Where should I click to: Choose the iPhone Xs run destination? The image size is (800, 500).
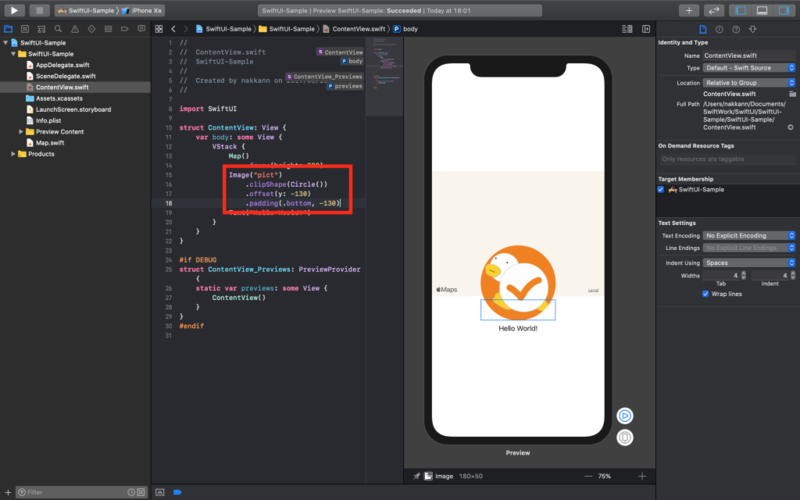142,10
